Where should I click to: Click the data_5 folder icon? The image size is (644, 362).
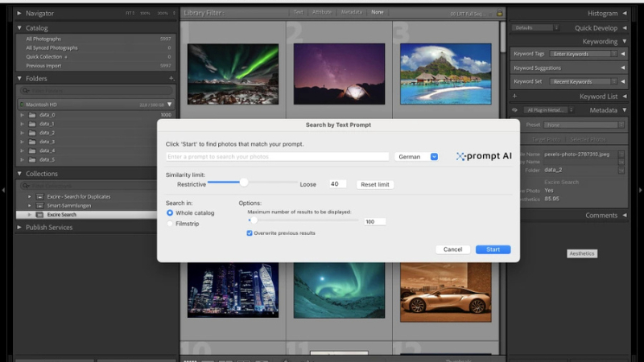click(32, 159)
